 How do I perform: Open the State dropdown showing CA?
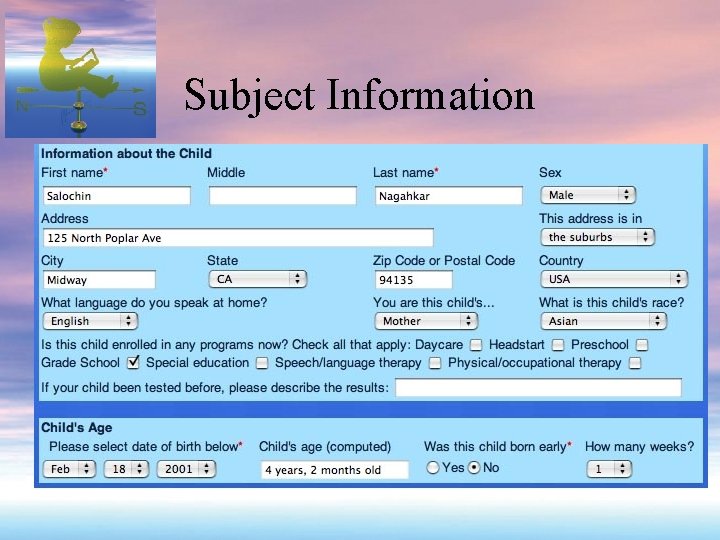(x=258, y=279)
